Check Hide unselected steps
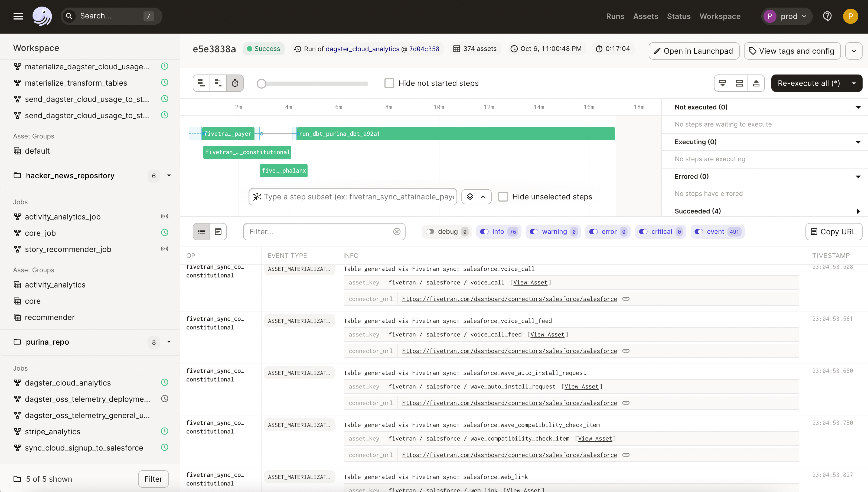This screenshot has height=492, width=868. pyautogui.click(x=503, y=197)
